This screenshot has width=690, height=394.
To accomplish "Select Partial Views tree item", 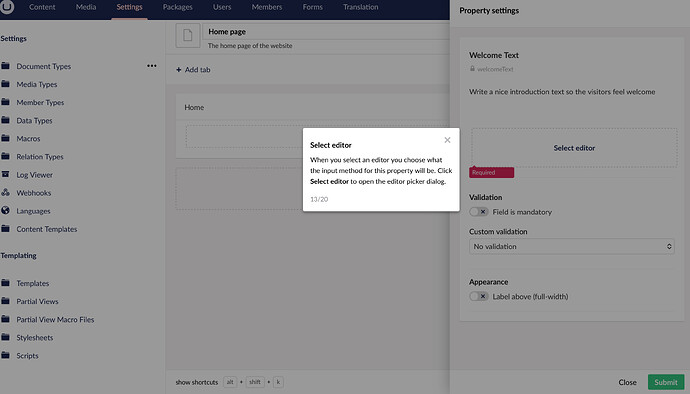I will 37,302.
